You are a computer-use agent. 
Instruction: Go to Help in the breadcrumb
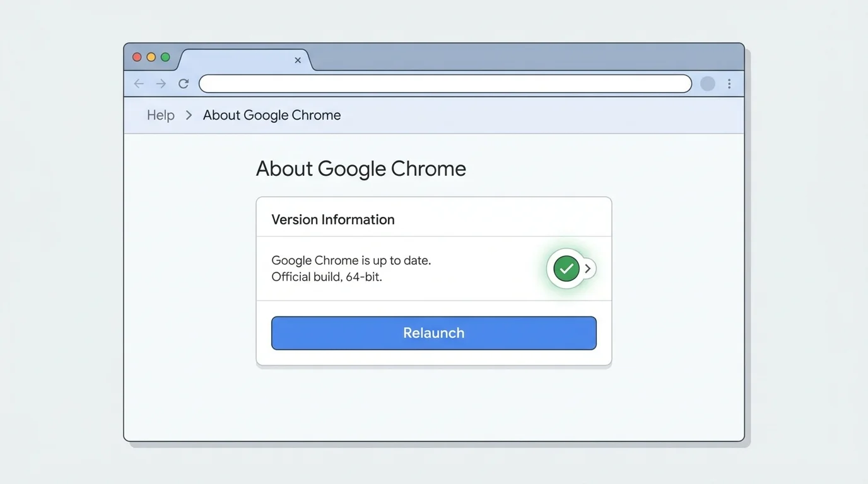pyautogui.click(x=161, y=115)
